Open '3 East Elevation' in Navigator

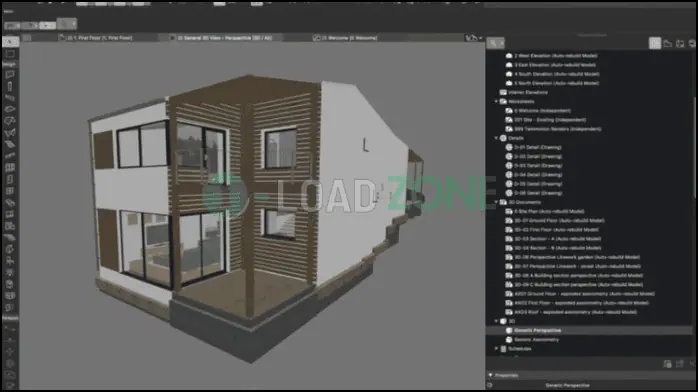[555, 65]
